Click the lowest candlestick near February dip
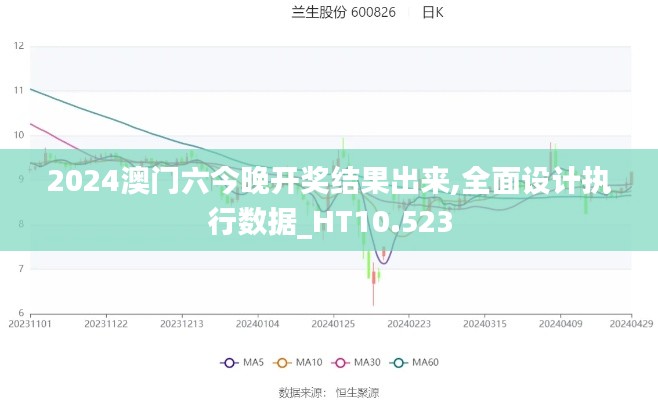 373,285
